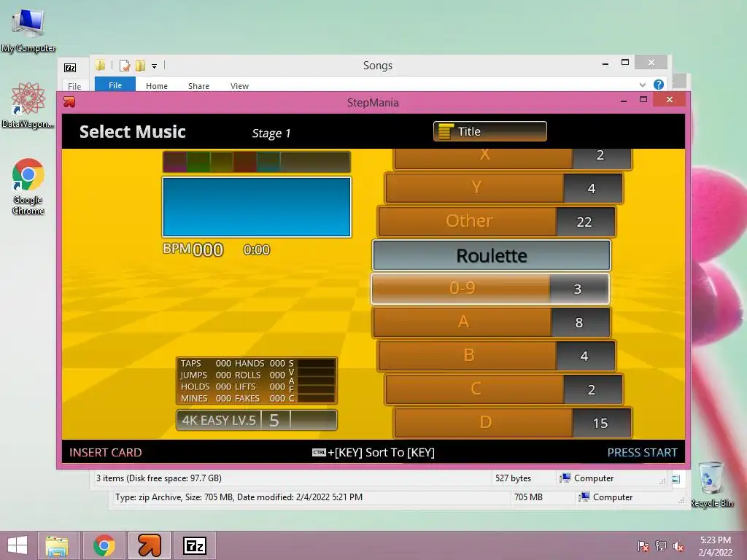Open the DataWagon desktop shortcut
Screen dimensions: 747x560
[28, 105]
